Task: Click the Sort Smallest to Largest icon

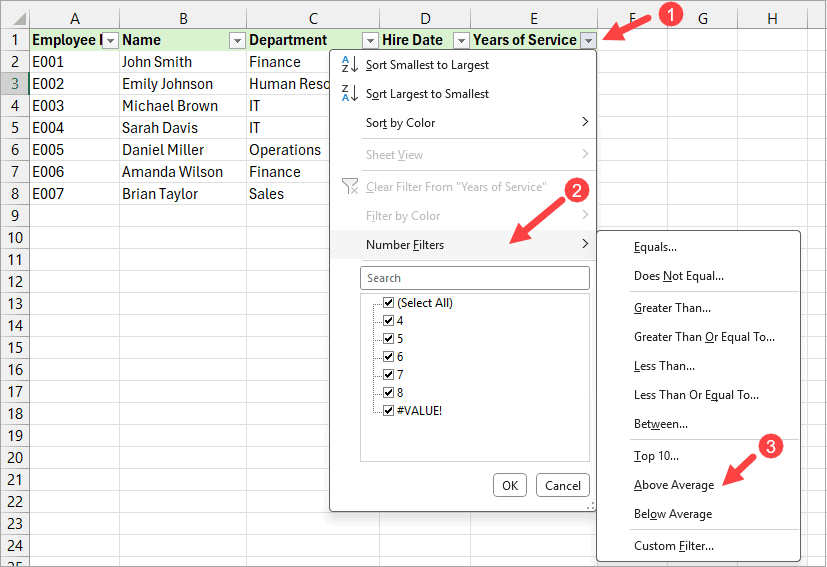Action: [x=350, y=65]
